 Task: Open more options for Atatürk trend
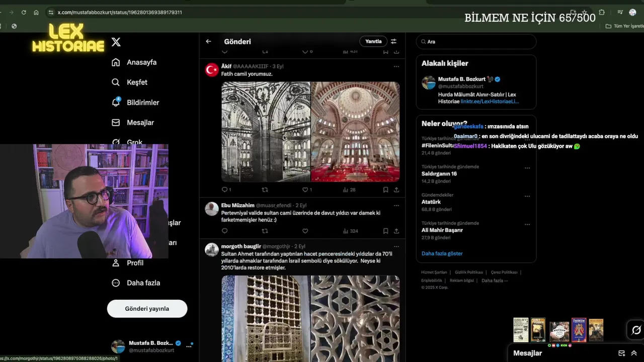click(527, 196)
